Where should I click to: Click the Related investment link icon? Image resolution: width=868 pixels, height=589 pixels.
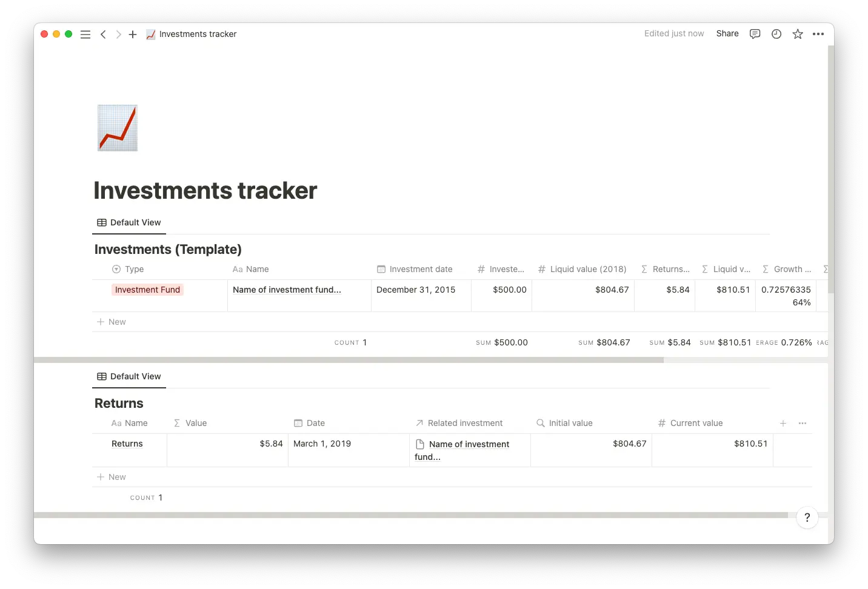click(419, 423)
